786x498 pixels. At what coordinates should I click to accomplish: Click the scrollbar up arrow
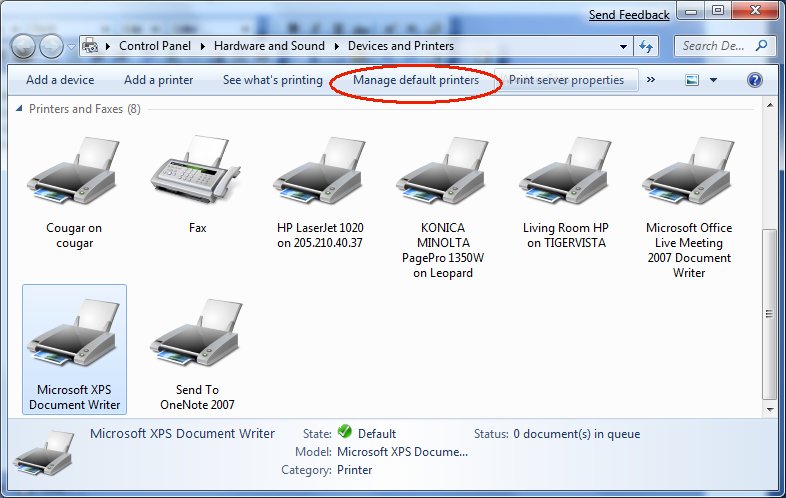pyautogui.click(x=769, y=105)
